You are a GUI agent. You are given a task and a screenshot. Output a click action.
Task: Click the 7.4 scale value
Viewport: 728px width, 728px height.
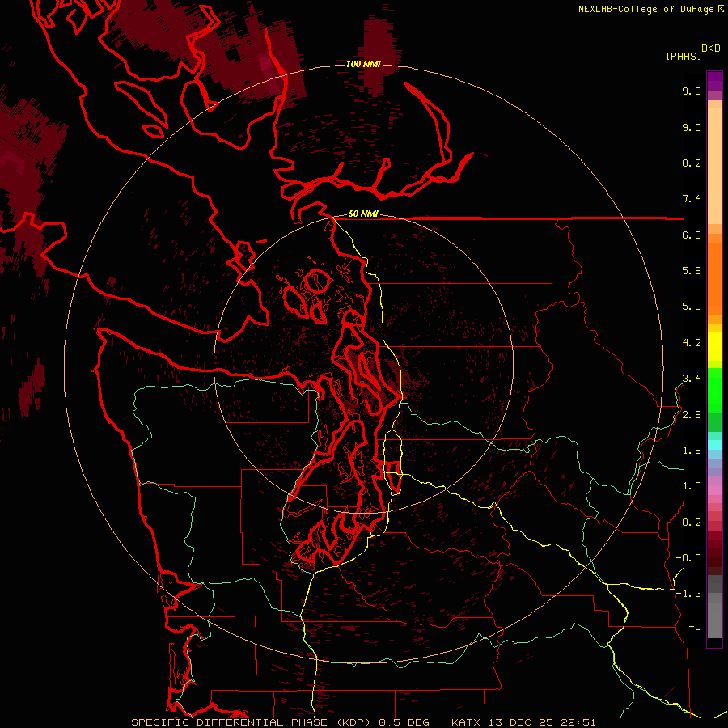(692, 199)
